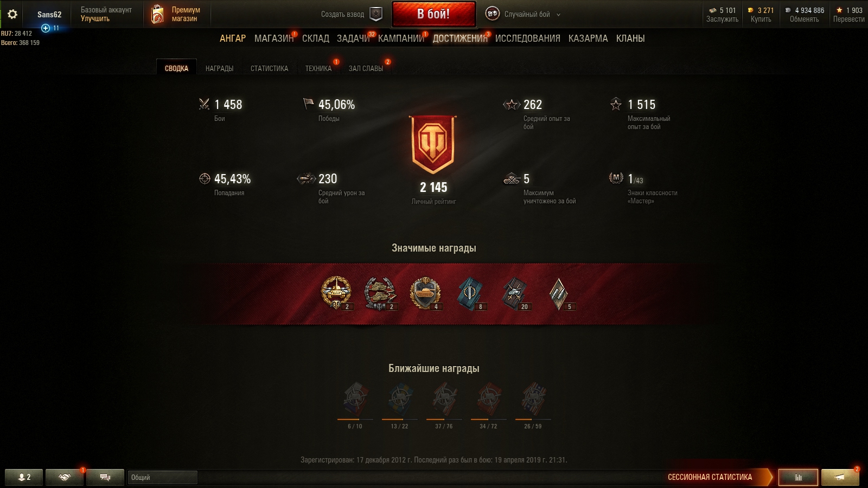The image size is (868, 488).
Task: Toggle the session statistics bar chart icon
Action: pyautogui.click(x=798, y=477)
